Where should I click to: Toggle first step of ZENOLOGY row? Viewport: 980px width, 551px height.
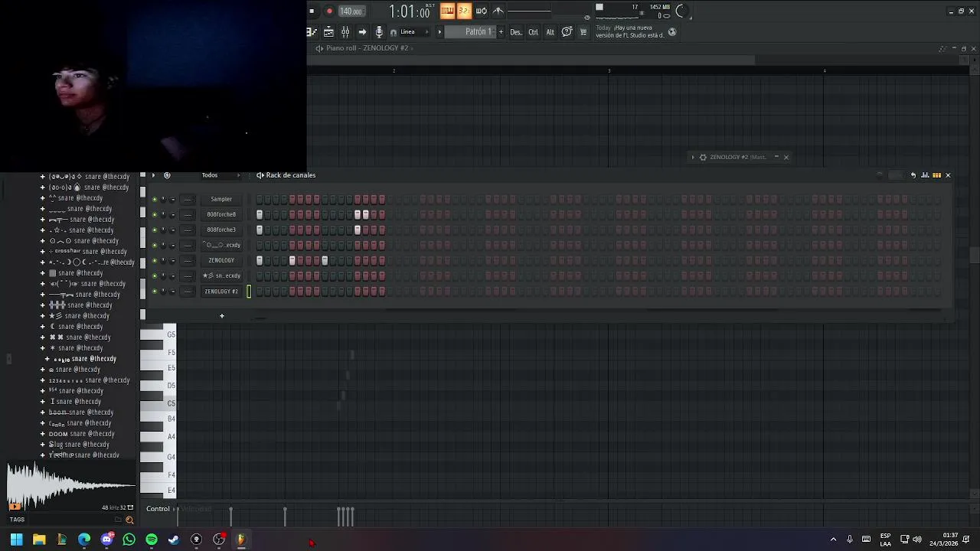pos(260,260)
